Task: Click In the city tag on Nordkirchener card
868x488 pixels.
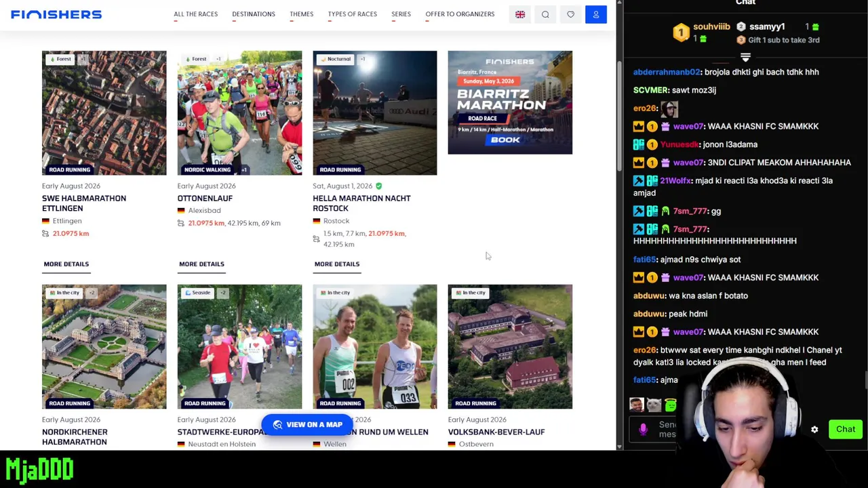Action: pos(65,293)
